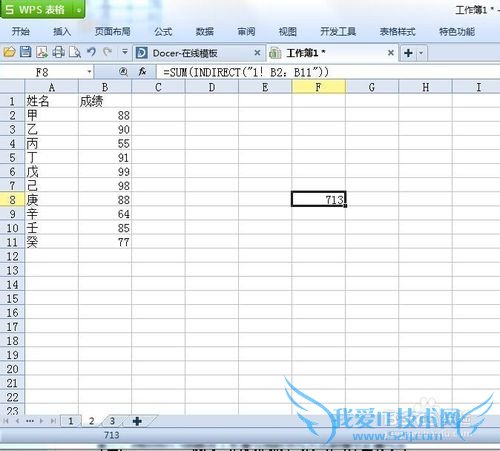
Task: Select column H header
Action: pyautogui.click(x=425, y=87)
